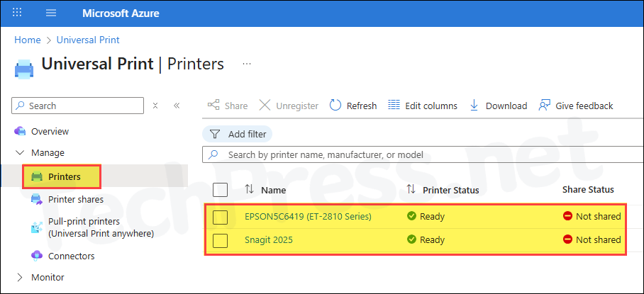Collapse the sidebar with double chevron
Viewport: 644px width, 294px height.
pos(177,106)
